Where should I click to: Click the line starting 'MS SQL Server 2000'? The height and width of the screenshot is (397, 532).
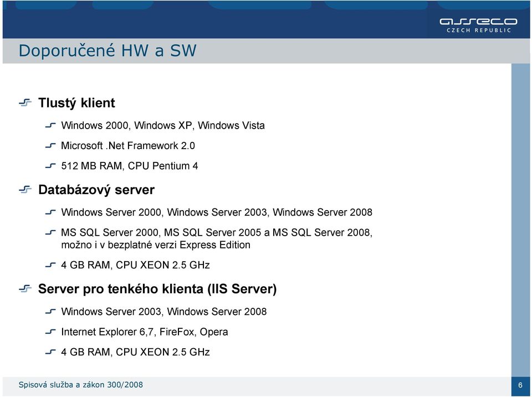pos(217,233)
